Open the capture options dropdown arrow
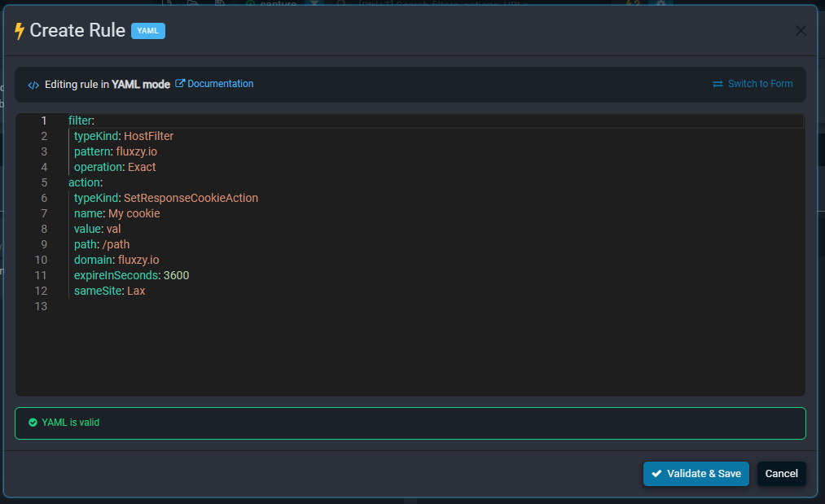This screenshot has width=825, height=504. (x=316, y=3)
